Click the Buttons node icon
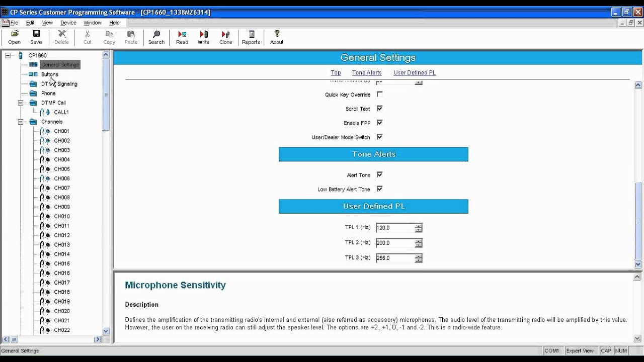This screenshot has width=644, height=362. coord(33,74)
